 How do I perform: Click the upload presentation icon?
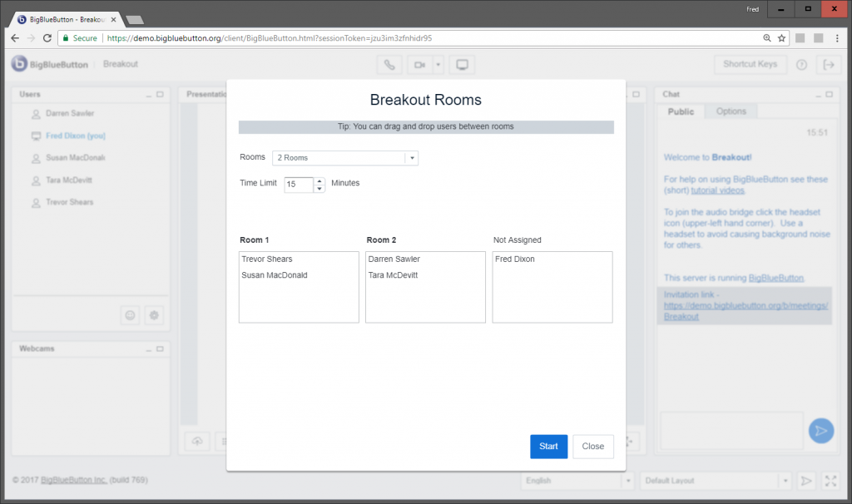pyautogui.click(x=197, y=441)
